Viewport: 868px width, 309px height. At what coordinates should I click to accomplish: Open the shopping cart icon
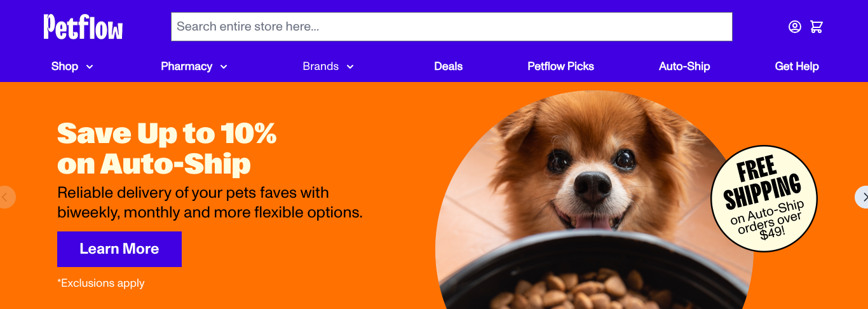(817, 27)
